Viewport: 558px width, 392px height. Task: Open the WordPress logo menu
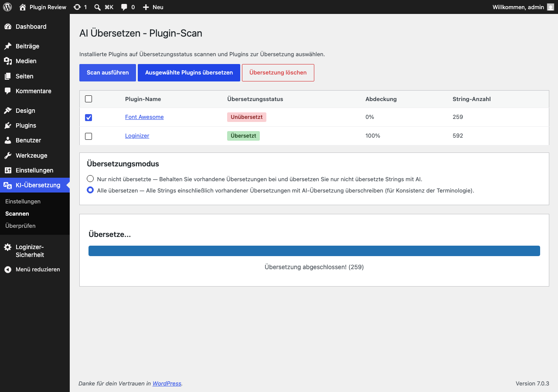(7, 7)
